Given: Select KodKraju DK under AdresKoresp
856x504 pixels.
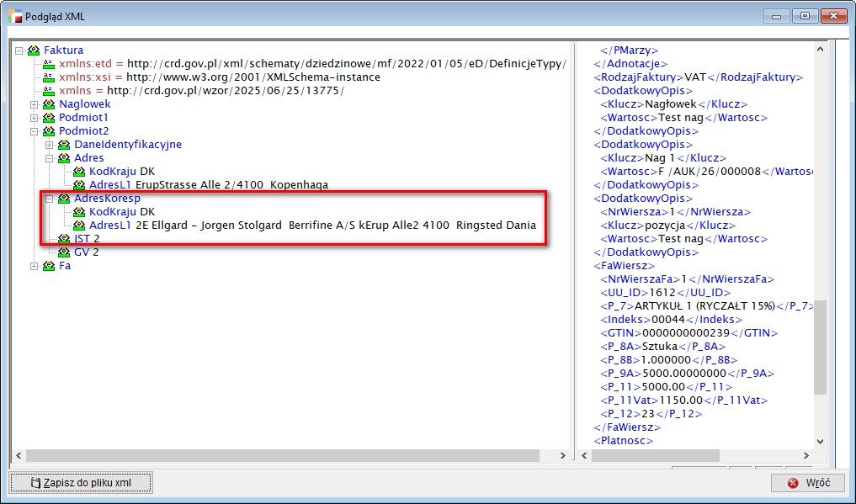Looking at the screenshot, I should tap(122, 212).
